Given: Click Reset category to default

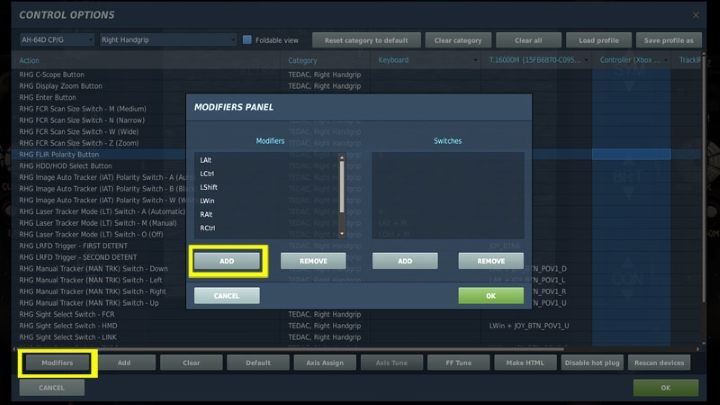Looking at the screenshot, I should click(x=366, y=40).
